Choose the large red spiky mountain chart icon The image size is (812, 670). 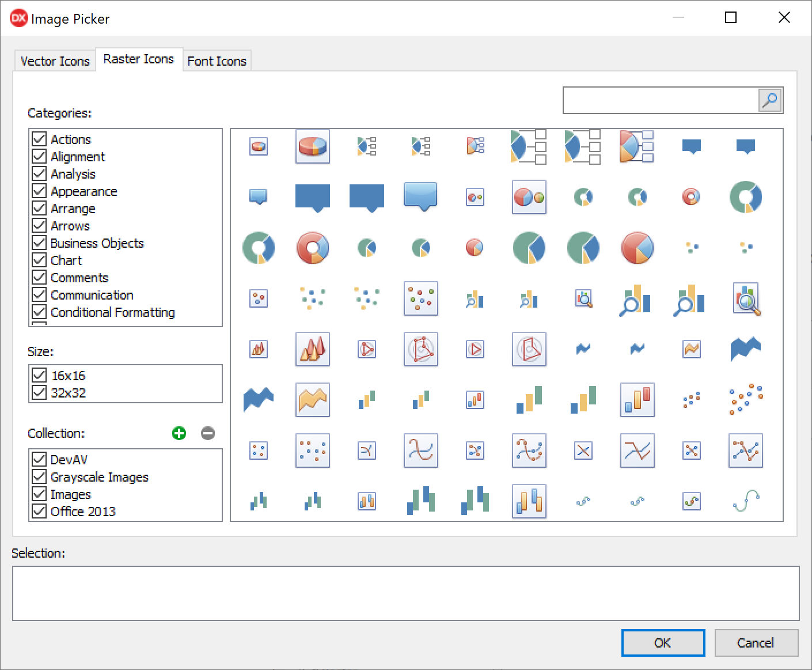coord(313,349)
